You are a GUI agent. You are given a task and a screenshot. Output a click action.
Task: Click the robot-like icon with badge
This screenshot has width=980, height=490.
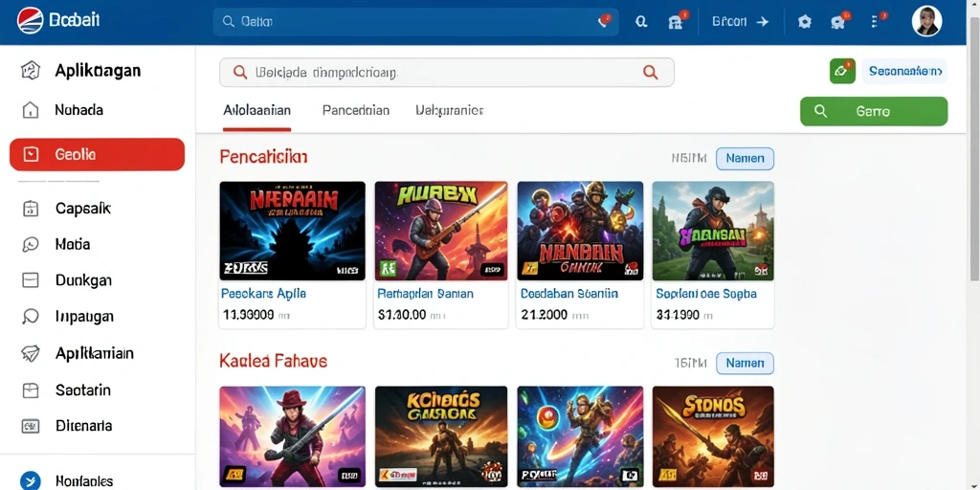coord(837,22)
